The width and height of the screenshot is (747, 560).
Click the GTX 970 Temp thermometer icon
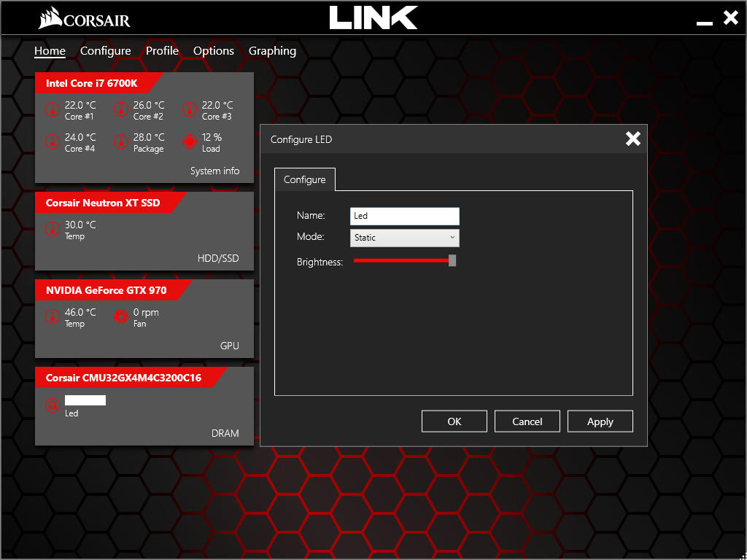click(x=53, y=317)
